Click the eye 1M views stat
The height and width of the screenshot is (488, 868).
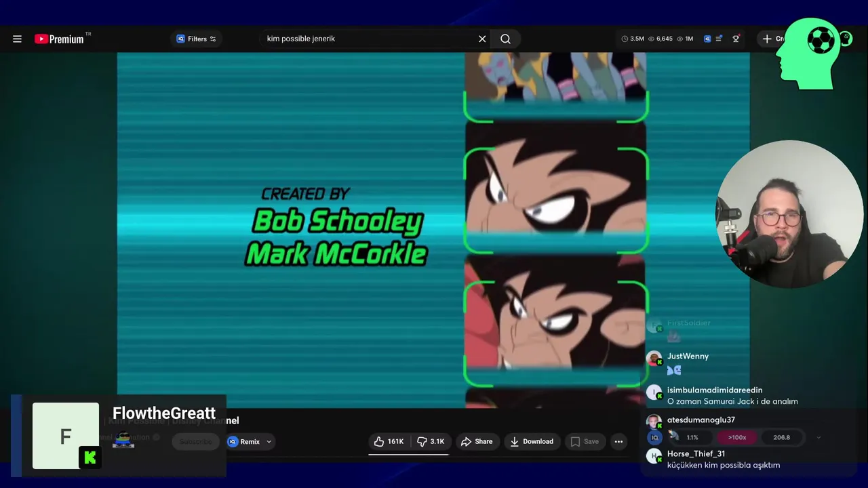pos(685,39)
